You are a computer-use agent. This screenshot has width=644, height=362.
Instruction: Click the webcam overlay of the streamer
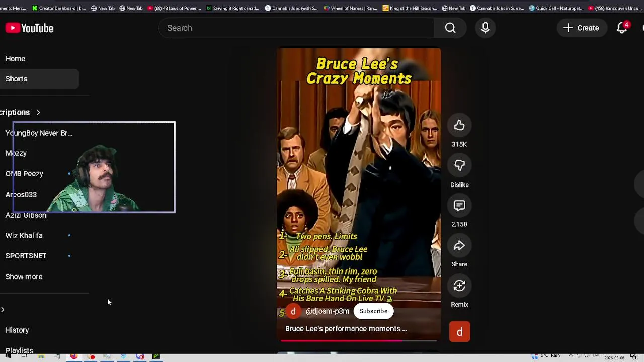(x=94, y=167)
